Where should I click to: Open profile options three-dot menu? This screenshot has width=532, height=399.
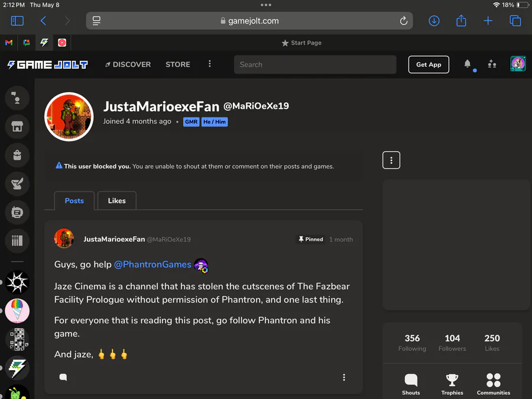tap(391, 160)
